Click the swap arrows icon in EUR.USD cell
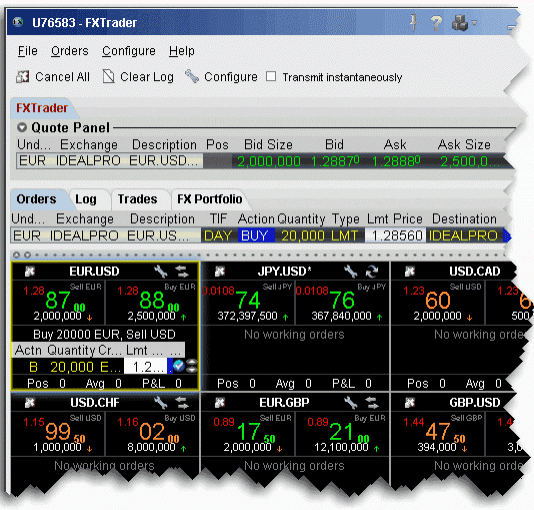Viewport: 534px width, 510px height. [x=182, y=272]
